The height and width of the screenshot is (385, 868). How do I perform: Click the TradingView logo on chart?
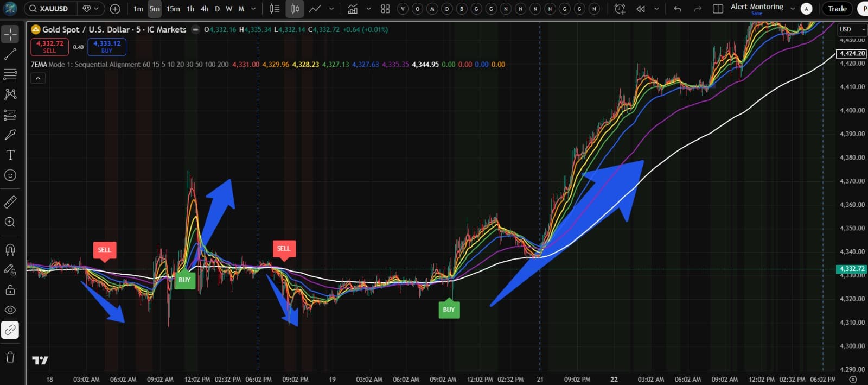click(x=40, y=360)
